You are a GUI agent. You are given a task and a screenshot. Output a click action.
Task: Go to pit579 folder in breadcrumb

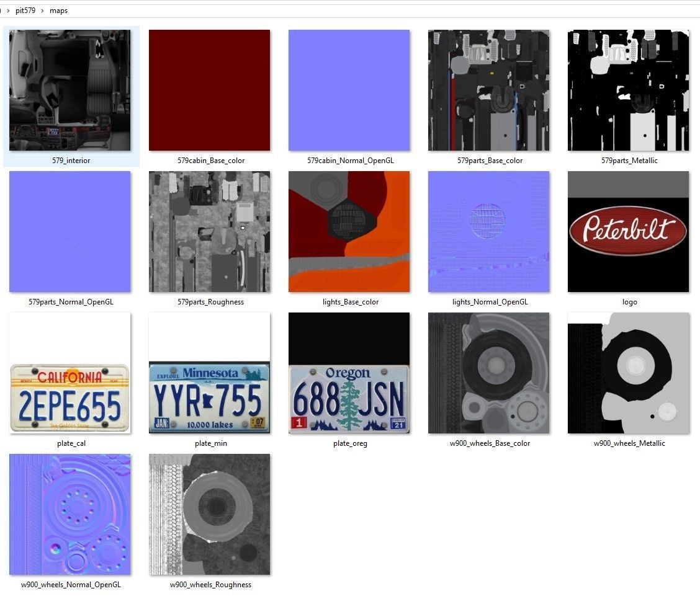point(25,11)
